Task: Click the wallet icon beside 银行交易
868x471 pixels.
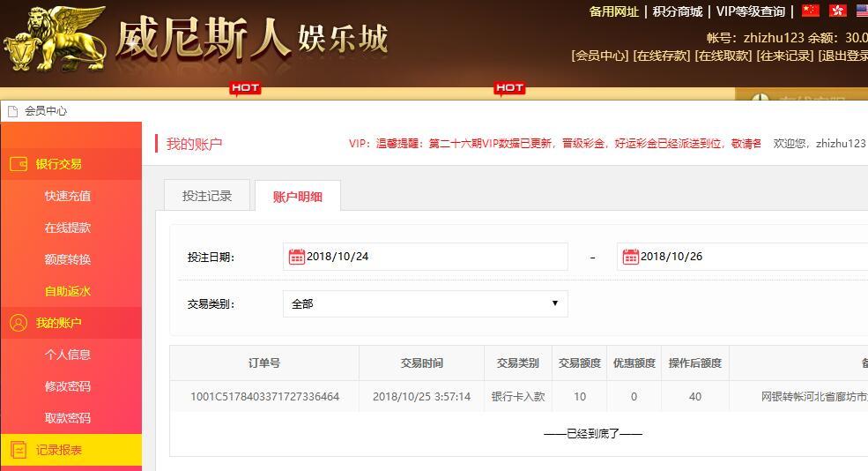Action: (x=19, y=164)
